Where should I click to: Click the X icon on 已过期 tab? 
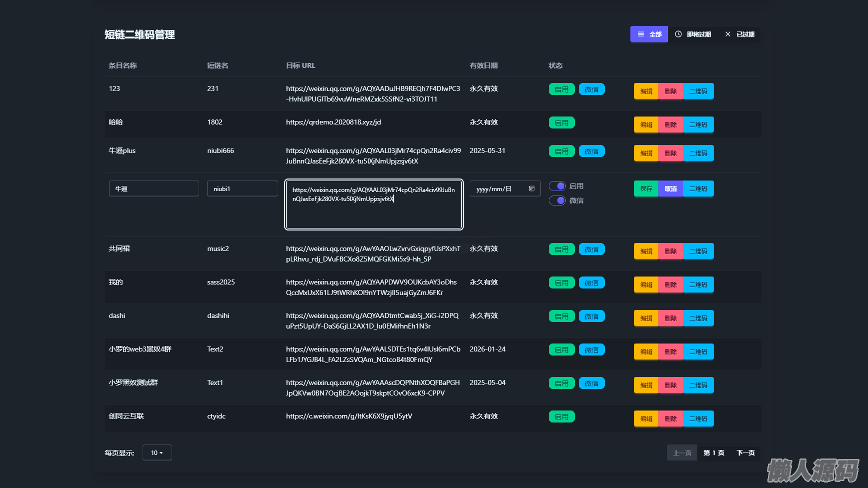click(x=728, y=34)
